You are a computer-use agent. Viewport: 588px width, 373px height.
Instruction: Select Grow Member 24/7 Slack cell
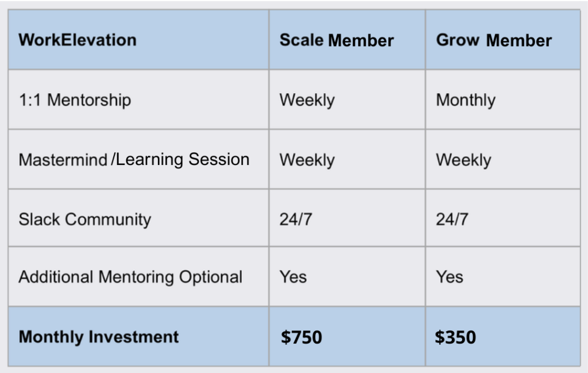click(503, 218)
